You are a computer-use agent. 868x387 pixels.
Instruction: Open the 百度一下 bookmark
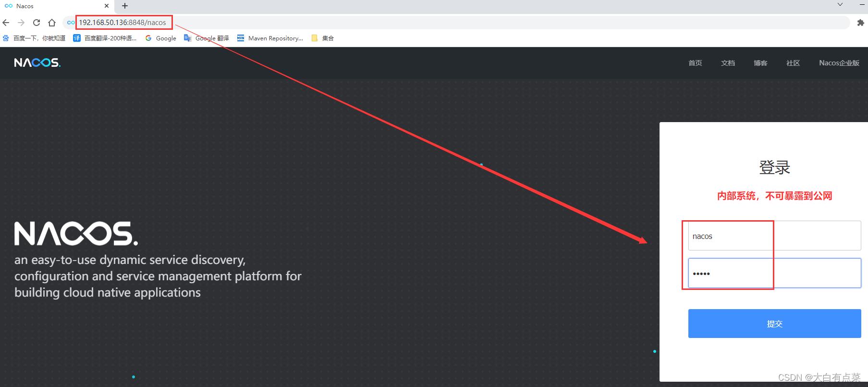34,38
